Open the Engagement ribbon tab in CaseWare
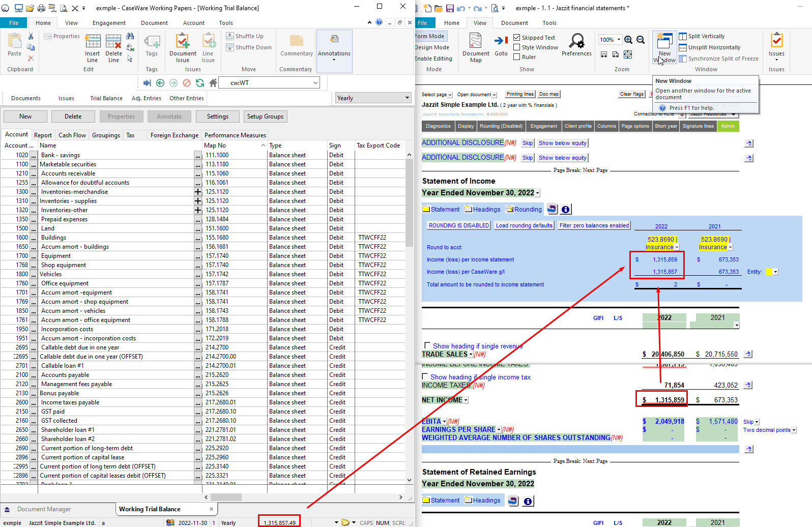Screen dimensions: 812x527 (109, 23)
